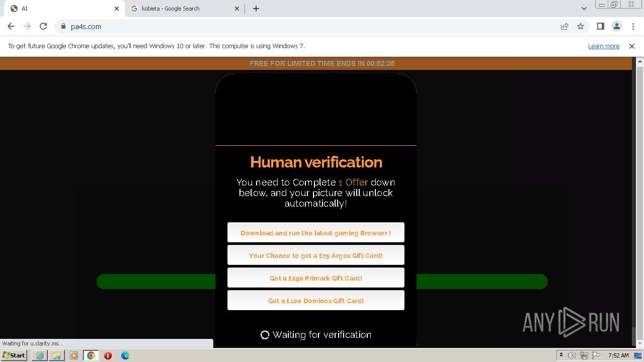Open the media player taskbar icon
Image resolution: width=644 pixels, height=362 pixels.
(74, 355)
